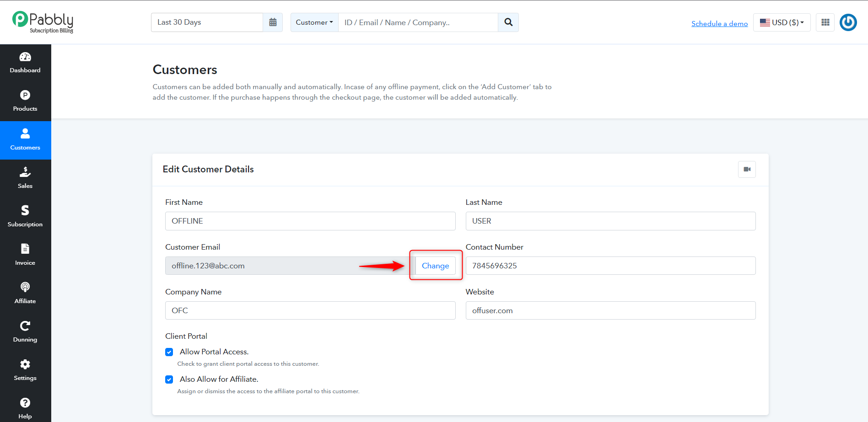This screenshot has height=422, width=868.
Task: Open the Last 30 Days range selector
Action: point(207,22)
